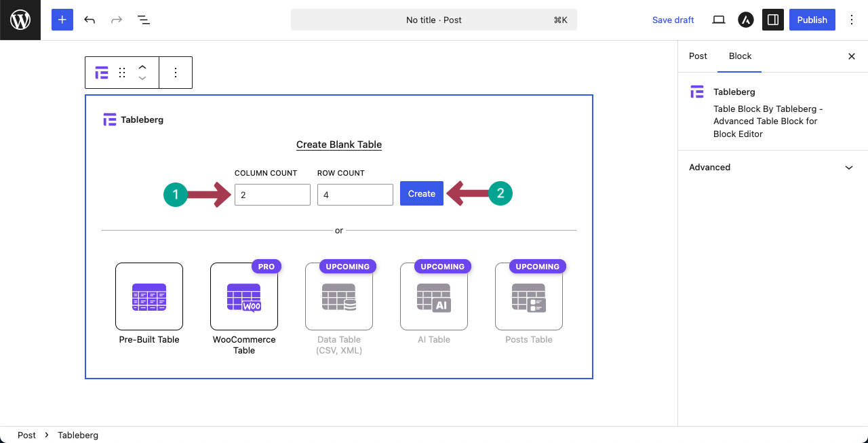This screenshot has height=443, width=868.
Task: Grab the block drag handle
Action: pyautogui.click(x=122, y=73)
